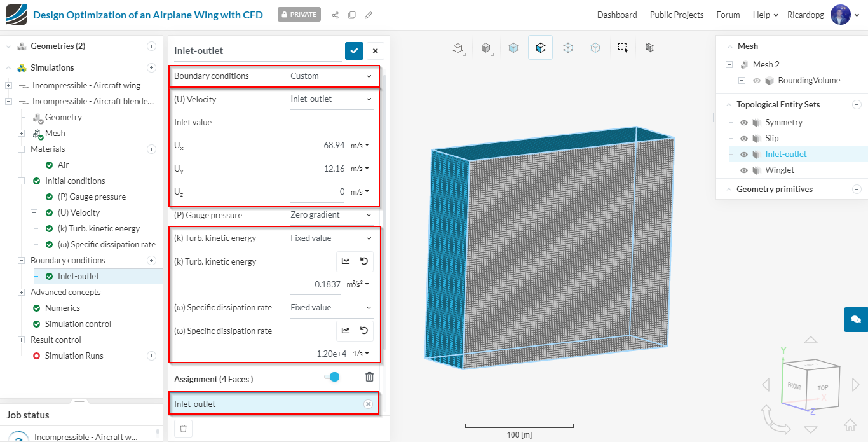
Task: Toggle visibility of Symmetry entity set
Action: tap(744, 122)
